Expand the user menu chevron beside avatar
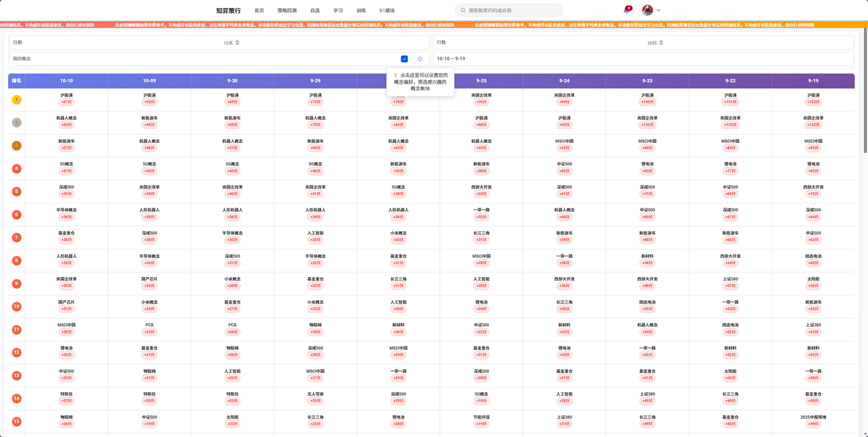The image size is (868, 437). 658,10
